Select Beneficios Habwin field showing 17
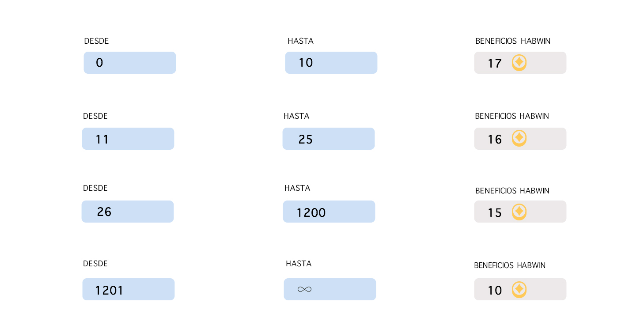Viewport: 644px width, 333px height. tap(520, 63)
